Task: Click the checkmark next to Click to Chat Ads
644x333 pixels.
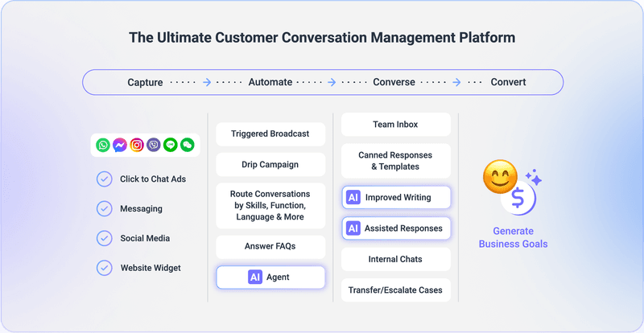Action: [105, 179]
